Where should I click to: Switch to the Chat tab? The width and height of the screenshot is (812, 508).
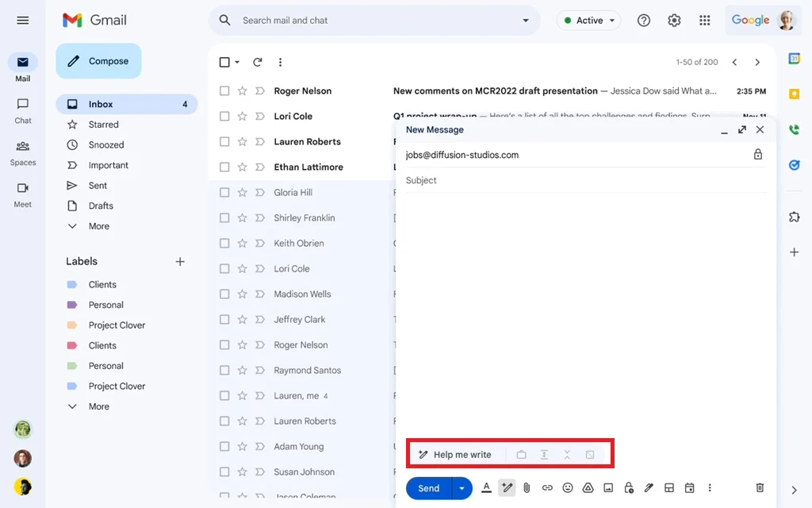click(22, 109)
